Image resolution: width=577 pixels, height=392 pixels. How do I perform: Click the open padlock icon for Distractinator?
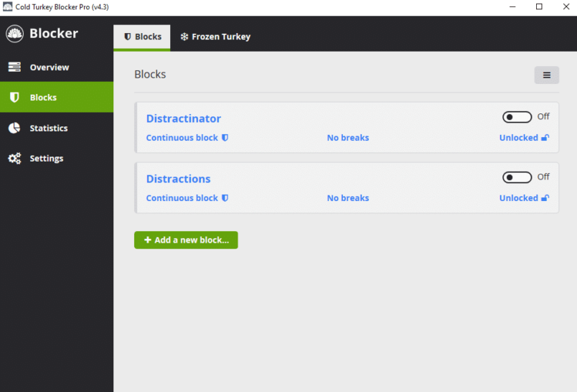(x=545, y=138)
